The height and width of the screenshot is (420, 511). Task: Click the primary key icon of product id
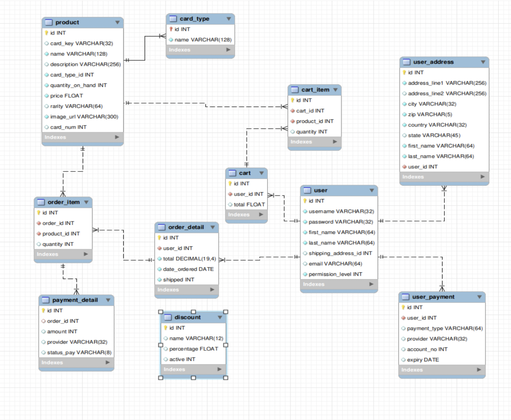(47, 33)
